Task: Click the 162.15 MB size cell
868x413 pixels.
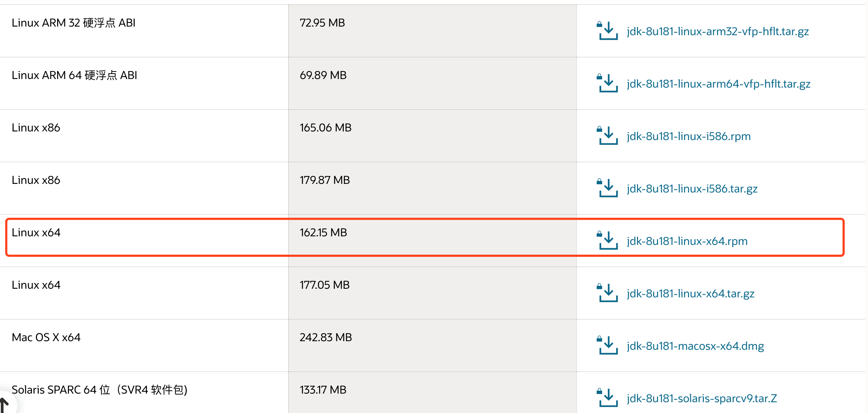Action: coord(323,232)
